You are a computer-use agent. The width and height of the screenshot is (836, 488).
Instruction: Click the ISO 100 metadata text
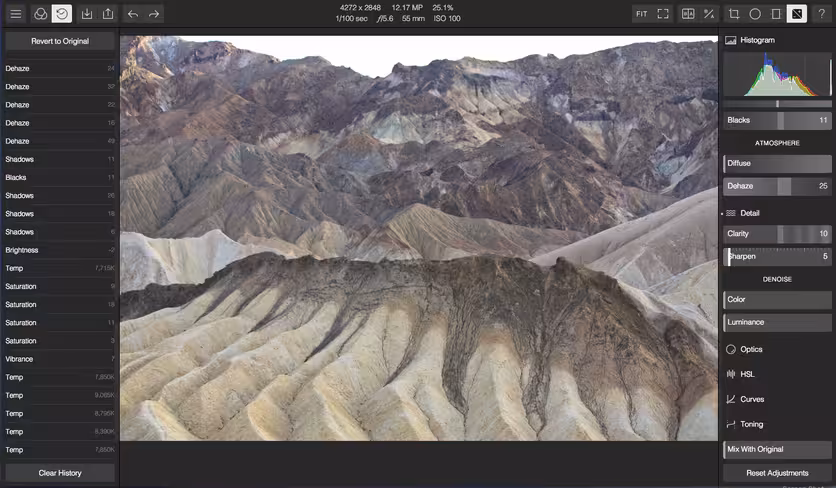tap(447, 18)
